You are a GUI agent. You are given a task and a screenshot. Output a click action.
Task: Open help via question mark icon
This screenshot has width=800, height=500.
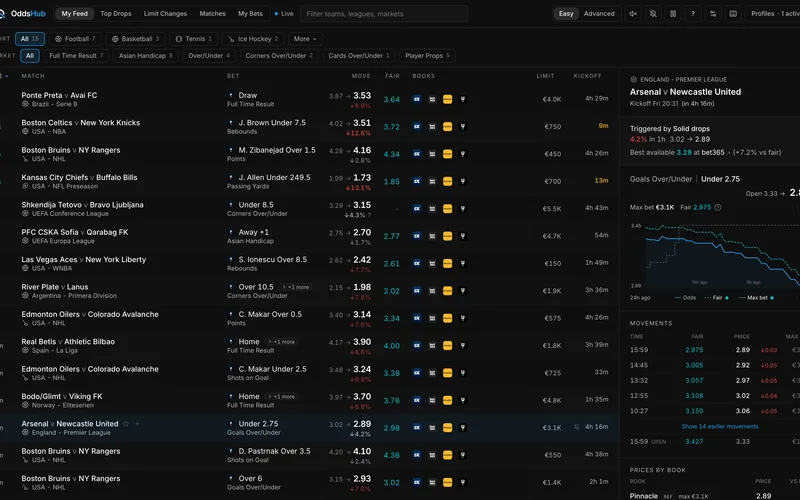(x=693, y=14)
